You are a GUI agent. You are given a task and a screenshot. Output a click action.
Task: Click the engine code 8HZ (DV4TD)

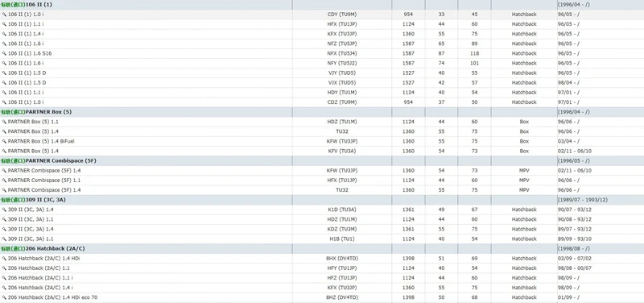[x=341, y=297]
